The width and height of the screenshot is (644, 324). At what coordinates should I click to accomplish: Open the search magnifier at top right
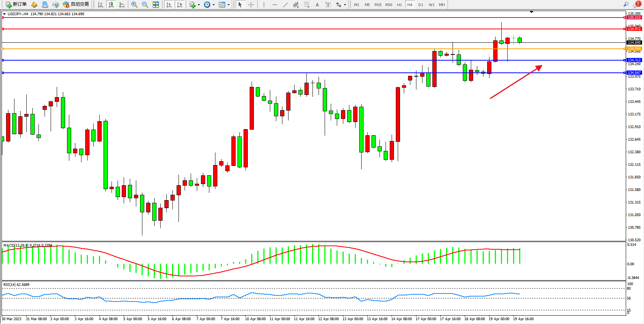coord(626,5)
